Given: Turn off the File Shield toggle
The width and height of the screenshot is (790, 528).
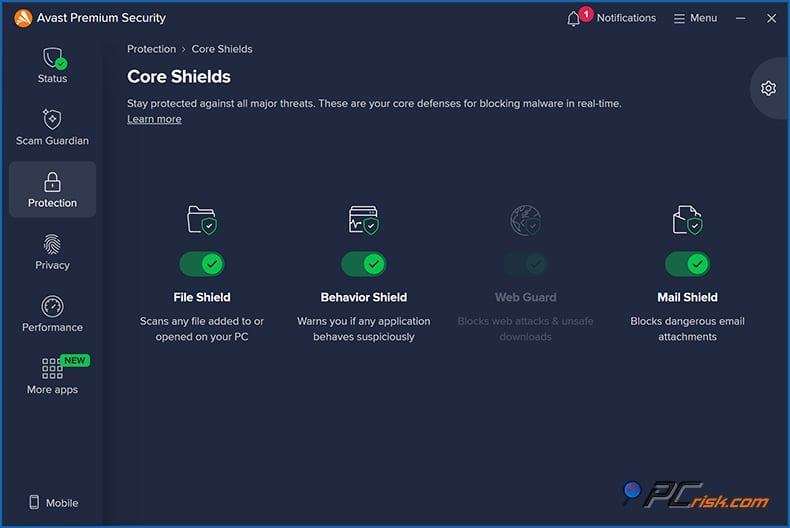Looking at the screenshot, I should 202,264.
